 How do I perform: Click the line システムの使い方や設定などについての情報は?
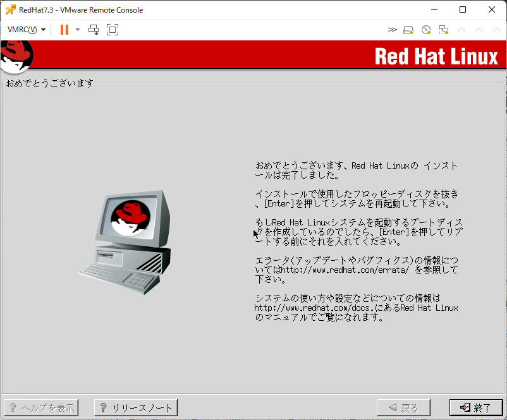coord(348,298)
